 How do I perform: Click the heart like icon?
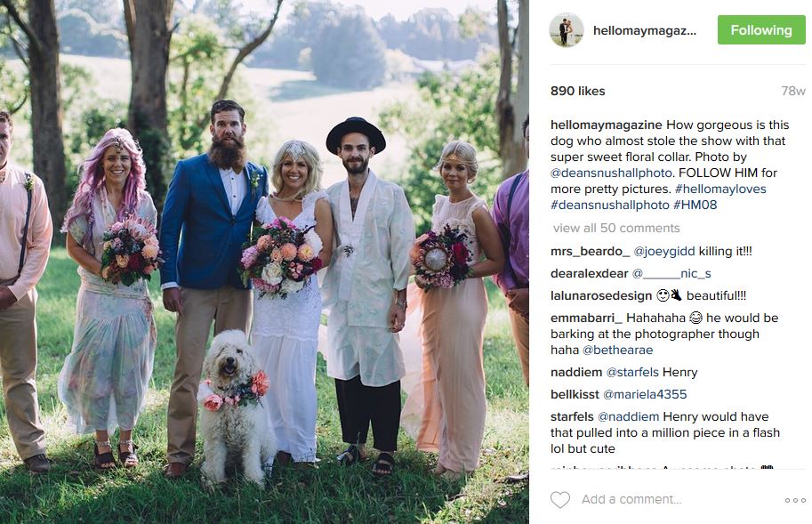tap(559, 500)
